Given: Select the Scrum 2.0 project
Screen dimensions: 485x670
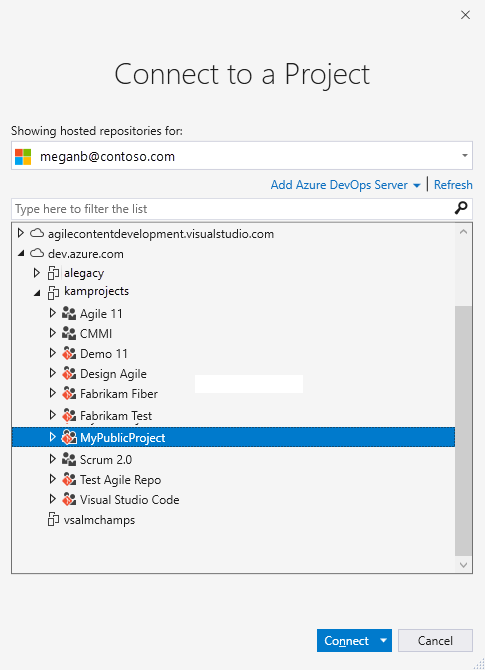Looking at the screenshot, I should click(106, 459).
